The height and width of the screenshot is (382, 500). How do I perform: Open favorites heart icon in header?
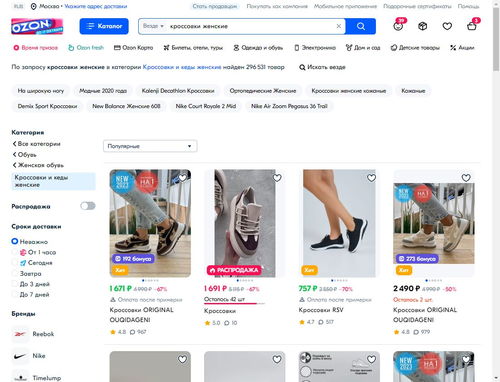(447, 26)
